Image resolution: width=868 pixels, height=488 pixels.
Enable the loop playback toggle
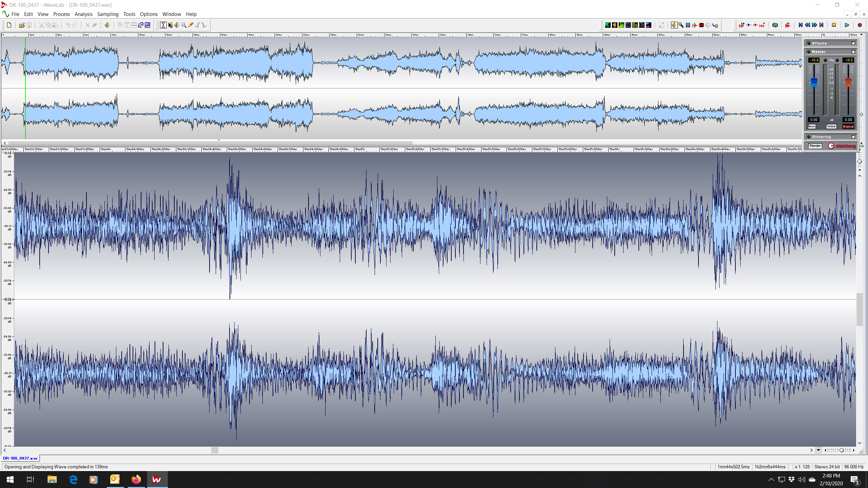tap(775, 25)
